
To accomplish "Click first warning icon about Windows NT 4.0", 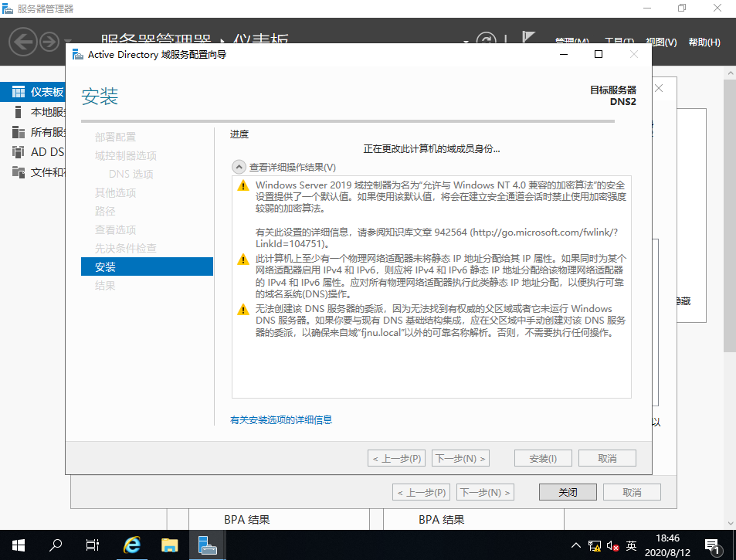I will click(243, 185).
